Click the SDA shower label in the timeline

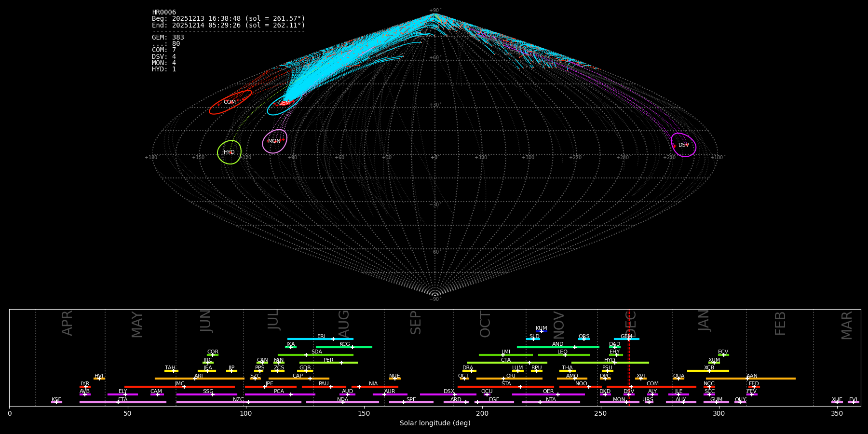click(317, 352)
